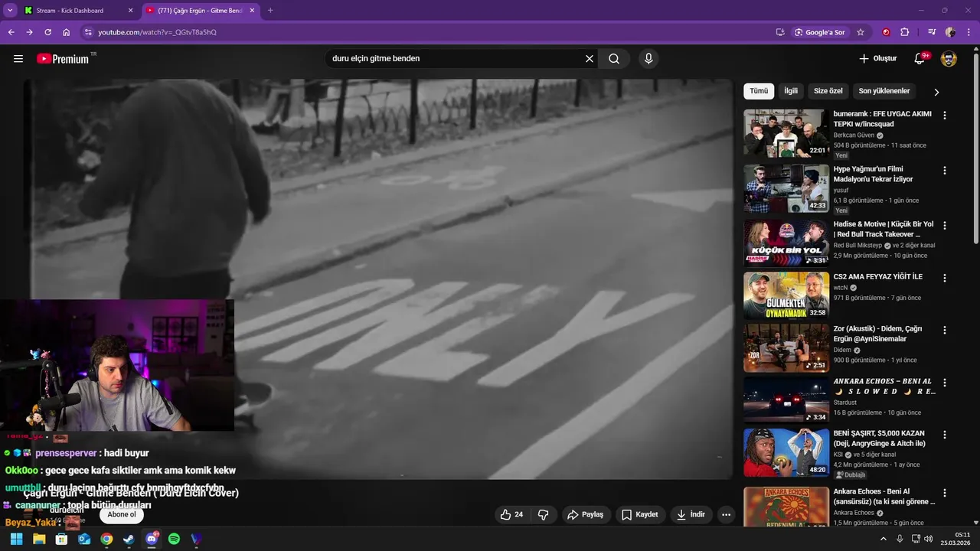The width and height of the screenshot is (980, 551).
Task: Click the browser address bar URL
Action: 157,32
